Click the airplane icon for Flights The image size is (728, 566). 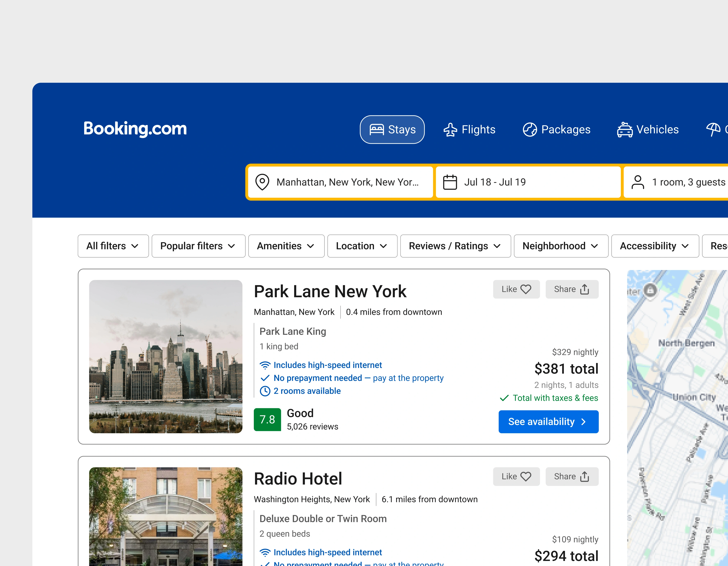click(x=450, y=130)
